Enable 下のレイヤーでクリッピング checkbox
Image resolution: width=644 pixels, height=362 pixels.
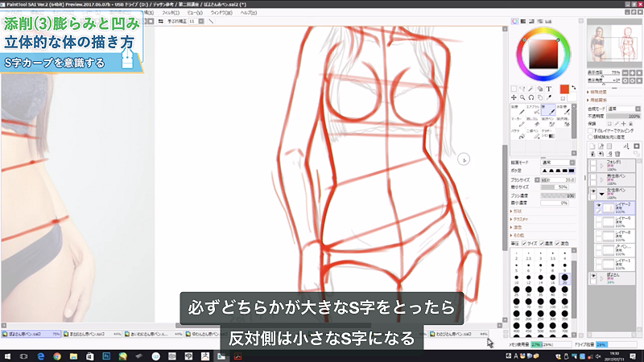point(591,130)
